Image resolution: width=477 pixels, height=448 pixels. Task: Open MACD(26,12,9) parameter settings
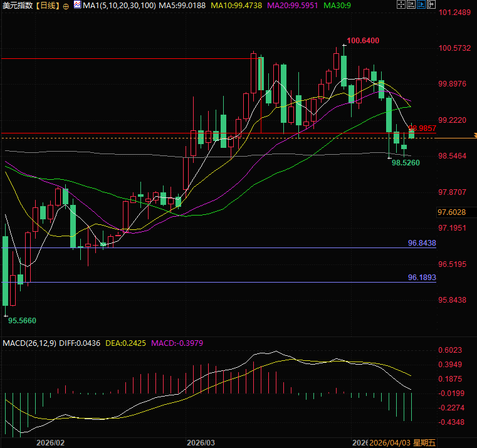pyautogui.click(x=29, y=343)
